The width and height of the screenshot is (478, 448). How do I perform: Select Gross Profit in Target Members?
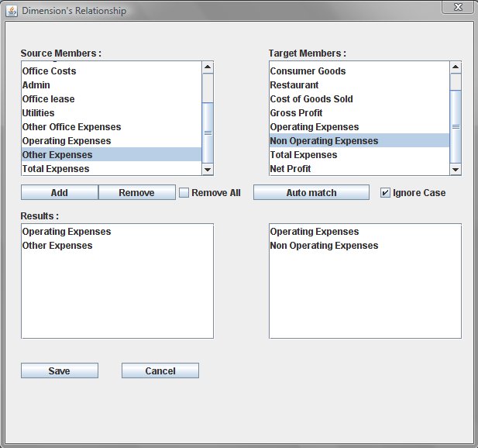pyautogui.click(x=296, y=113)
